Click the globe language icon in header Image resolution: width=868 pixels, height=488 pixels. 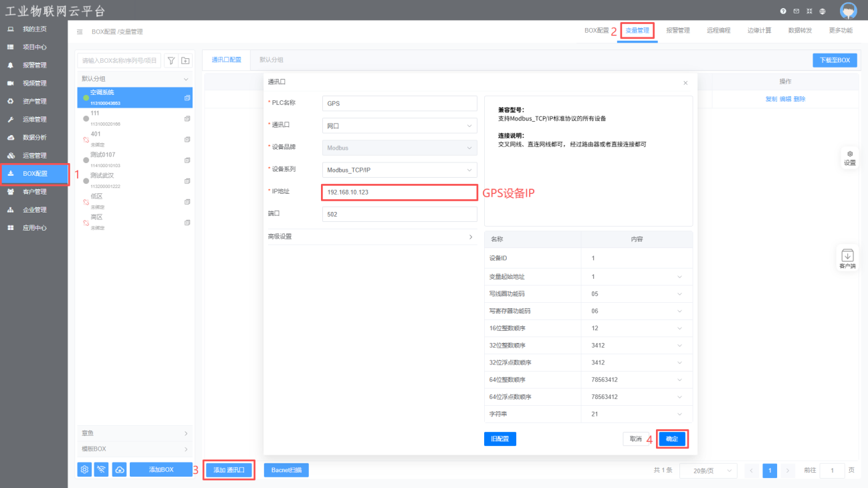point(822,11)
